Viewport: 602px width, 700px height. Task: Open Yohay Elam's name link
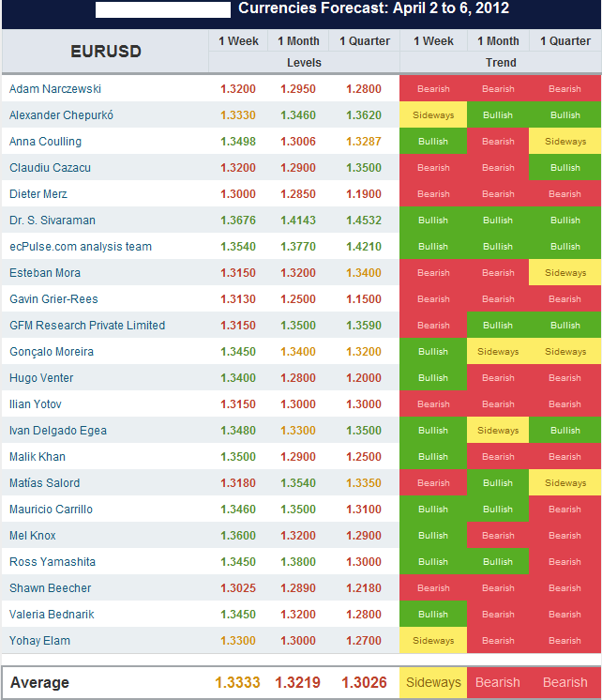pyautogui.click(x=39, y=641)
